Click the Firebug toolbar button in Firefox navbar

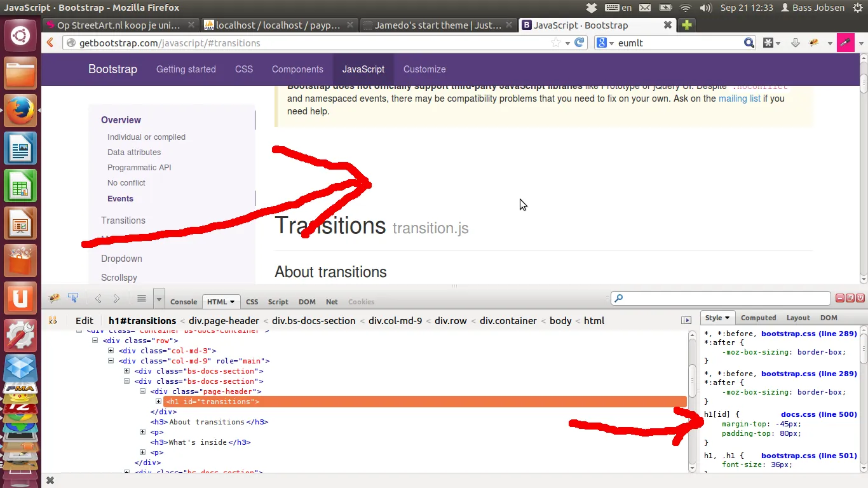point(814,43)
